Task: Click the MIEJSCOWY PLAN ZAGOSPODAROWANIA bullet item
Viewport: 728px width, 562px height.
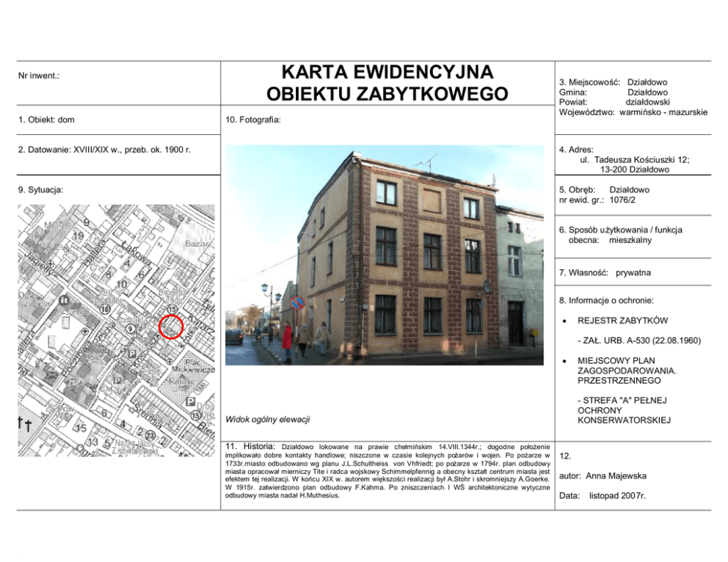Action: [x=627, y=371]
